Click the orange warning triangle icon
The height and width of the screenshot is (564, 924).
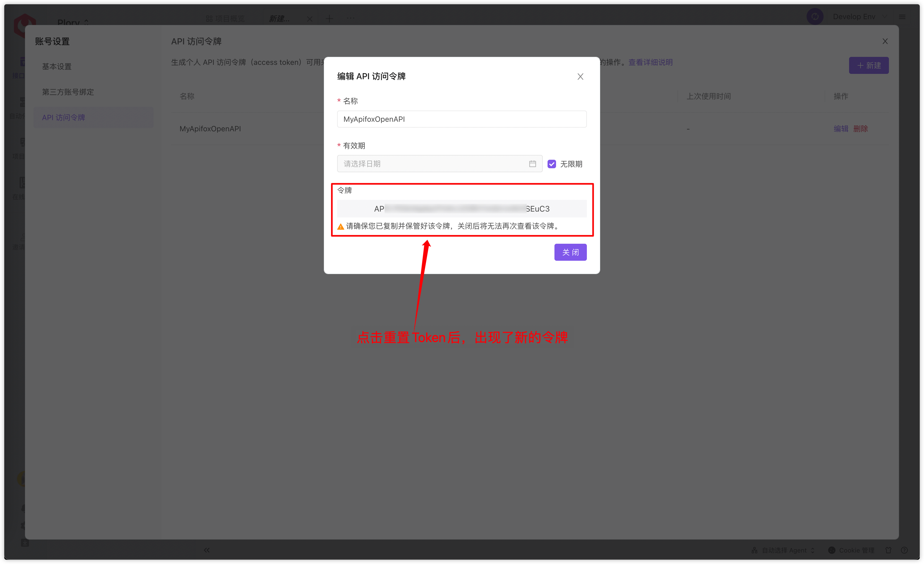[341, 227]
